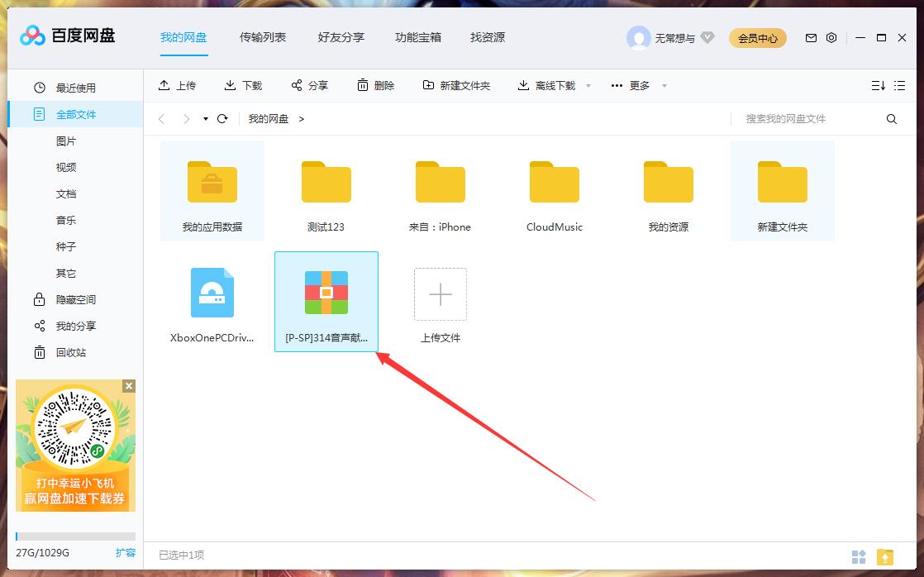The width and height of the screenshot is (924, 577).
Task: Open the settings hexagon icon
Action: (x=831, y=38)
